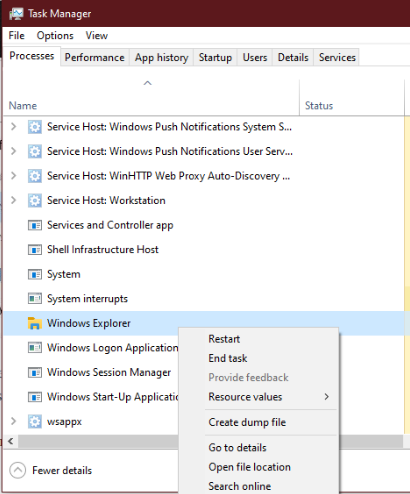The image size is (410, 494).
Task: Click the System process icon
Action: tap(35, 274)
